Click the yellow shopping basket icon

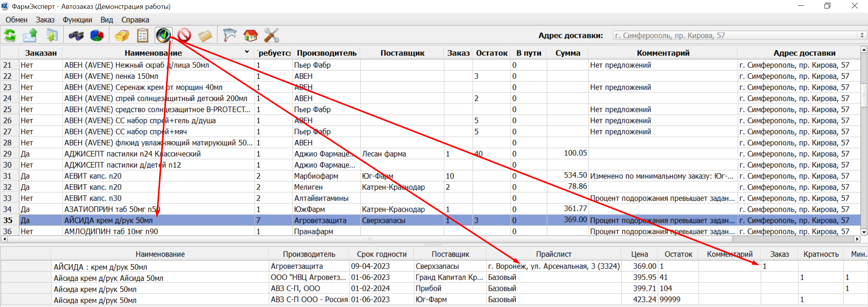pos(122,35)
